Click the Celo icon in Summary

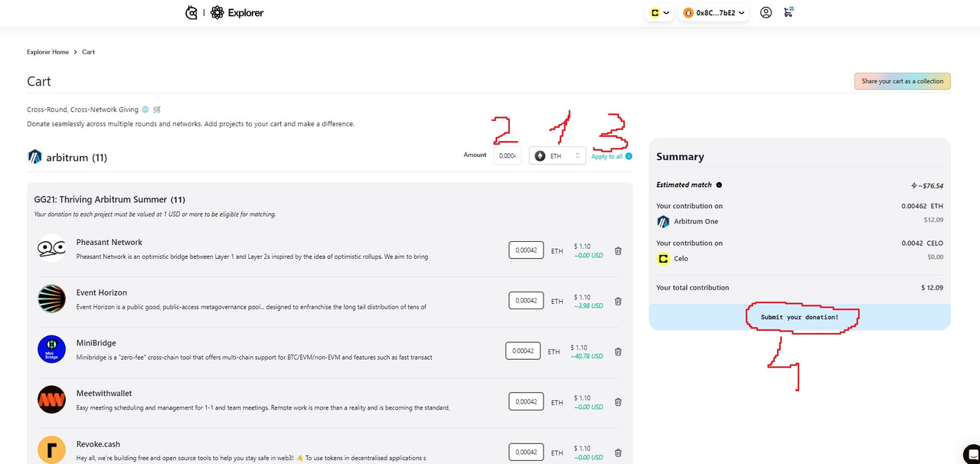pos(663,259)
